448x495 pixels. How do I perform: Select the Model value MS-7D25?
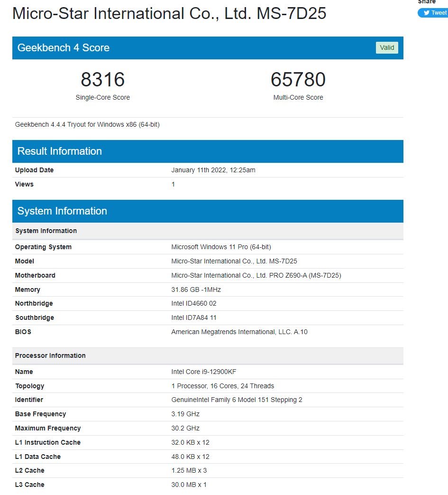[234, 262]
